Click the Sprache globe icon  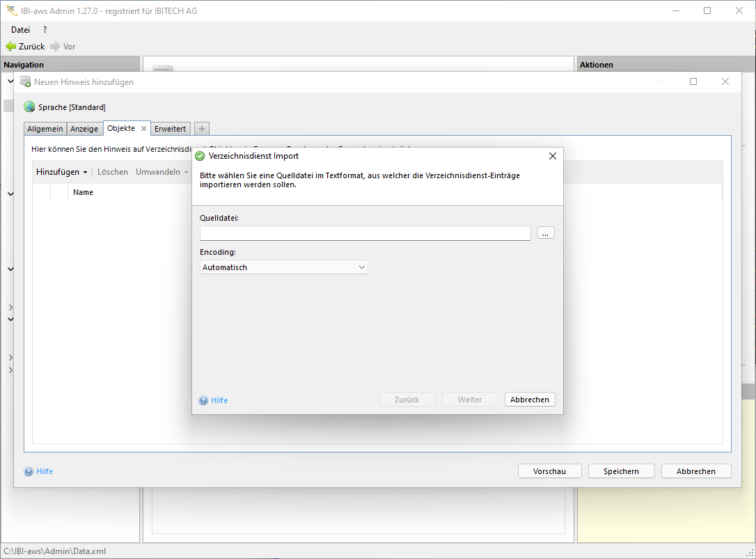click(x=29, y=107)
